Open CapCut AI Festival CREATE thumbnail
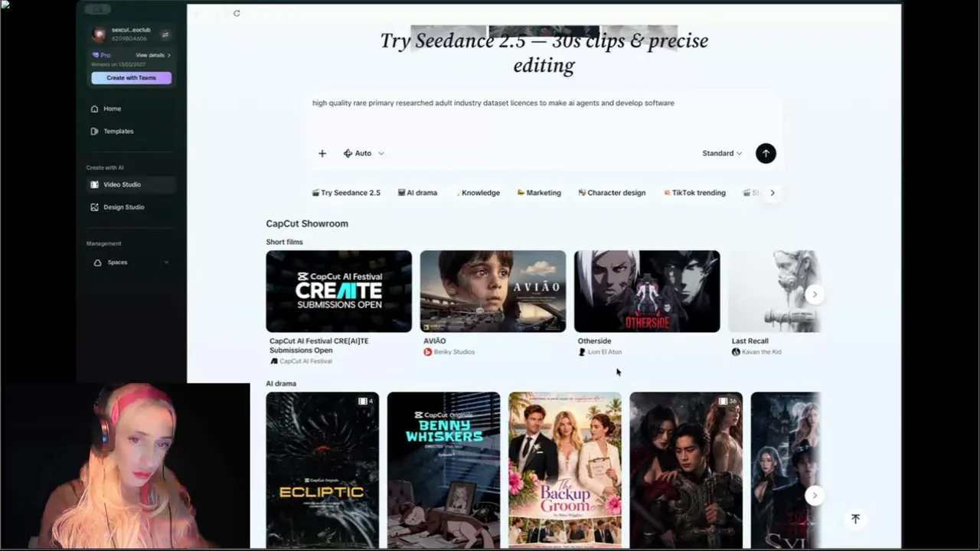The image size is (980, 551). (x=338, y=291)
